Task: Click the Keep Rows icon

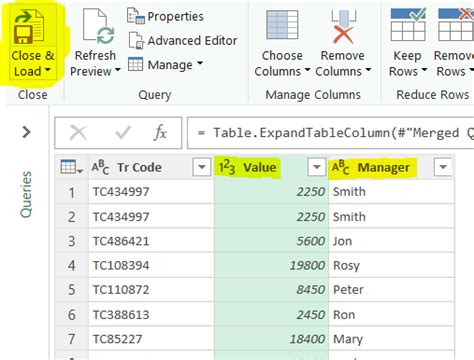Action: 408,25
